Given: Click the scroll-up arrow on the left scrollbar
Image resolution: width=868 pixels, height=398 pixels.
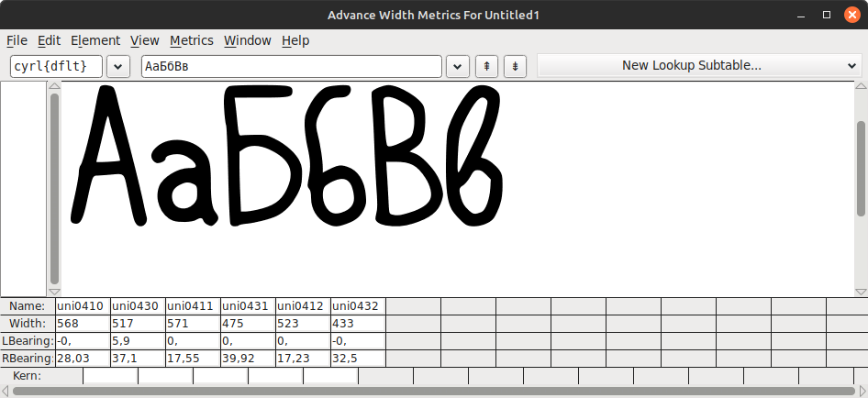Looking at the screenshot, I should tap(54, 86).
